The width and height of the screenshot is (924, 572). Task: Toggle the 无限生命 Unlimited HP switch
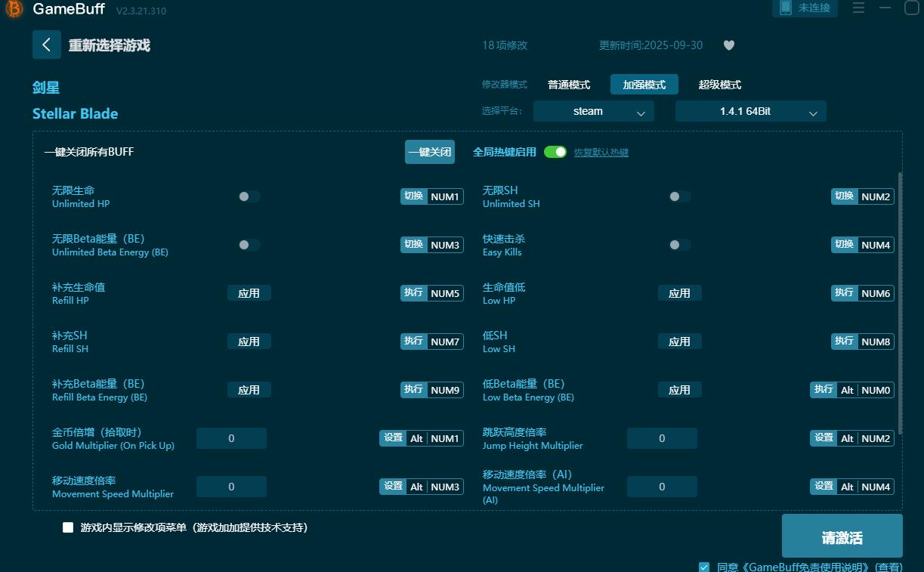[249, 196]
